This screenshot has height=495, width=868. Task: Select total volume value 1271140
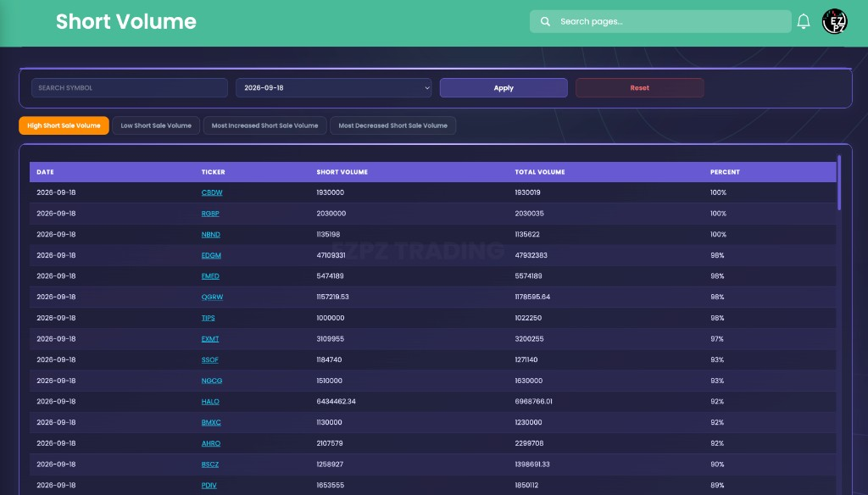526,360
